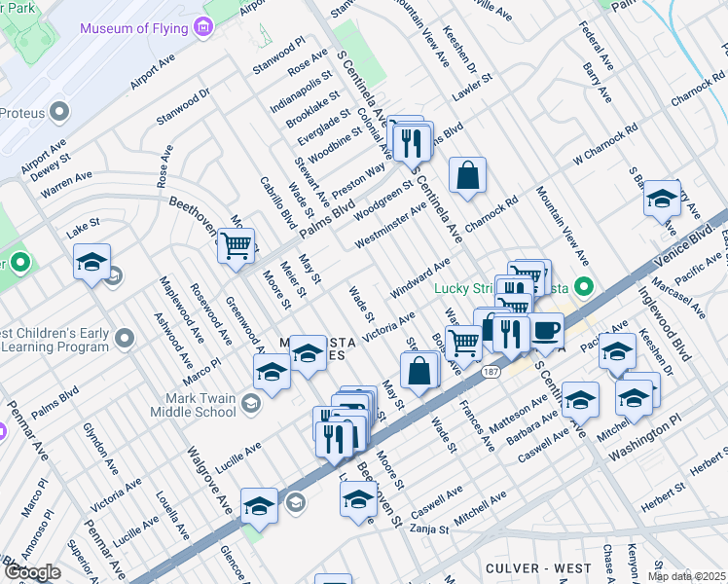Click the Walgrove Ave street label
The height and width of the screenshot is (584, 728).
(210, 481)
